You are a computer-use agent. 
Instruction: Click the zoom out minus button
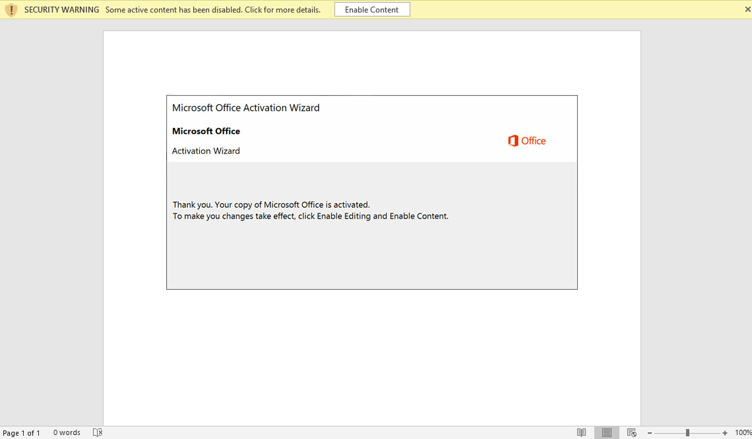click(650, 433)
